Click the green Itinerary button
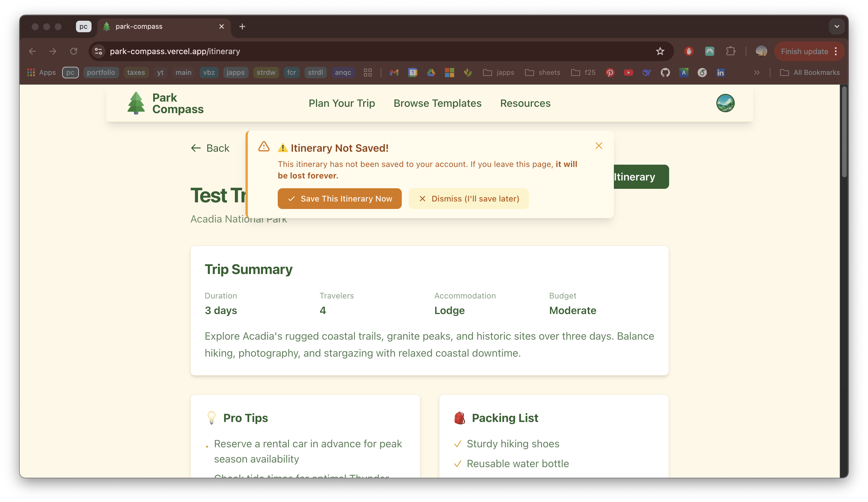868x502 pixels. tap(641, 177)
